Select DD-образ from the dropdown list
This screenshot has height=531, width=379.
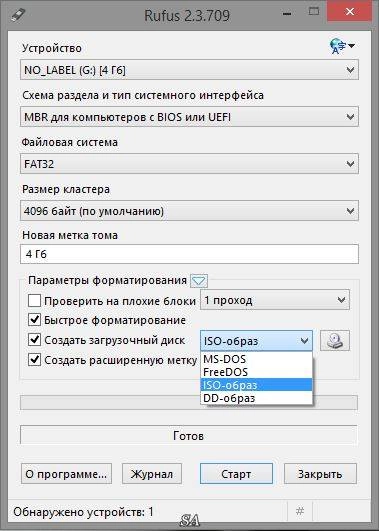256,398
